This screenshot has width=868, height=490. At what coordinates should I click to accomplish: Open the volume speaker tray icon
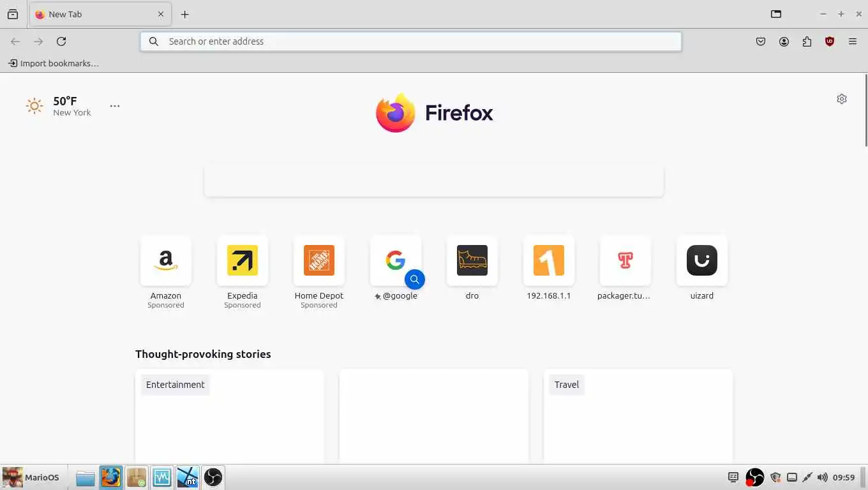[x=822, y=477]
